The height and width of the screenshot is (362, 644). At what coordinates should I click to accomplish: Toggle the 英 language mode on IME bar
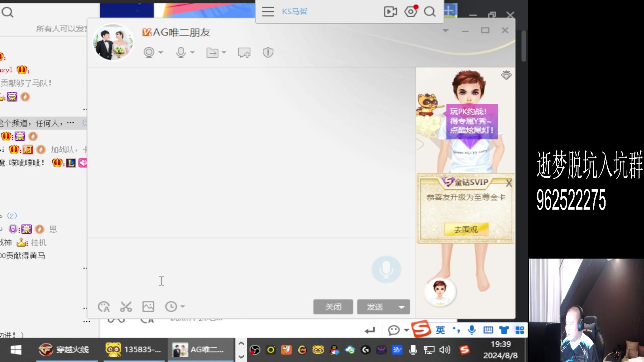440,330
